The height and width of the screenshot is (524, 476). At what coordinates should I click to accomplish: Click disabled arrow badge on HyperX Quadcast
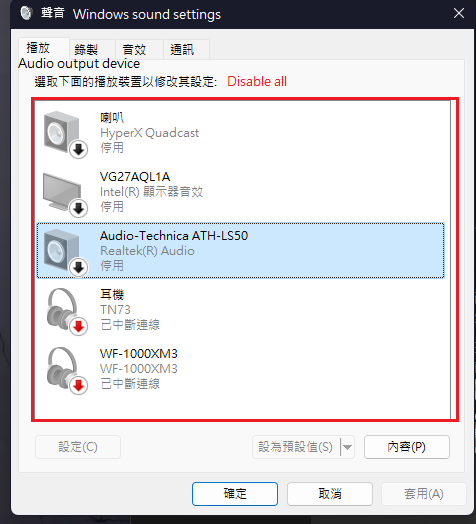(79, 149)
